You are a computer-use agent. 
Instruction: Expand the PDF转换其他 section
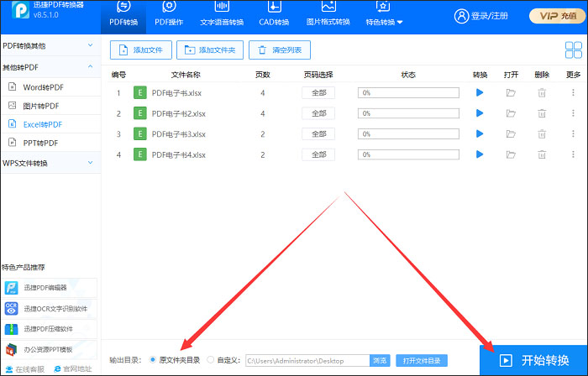click(x=50, y=45)
